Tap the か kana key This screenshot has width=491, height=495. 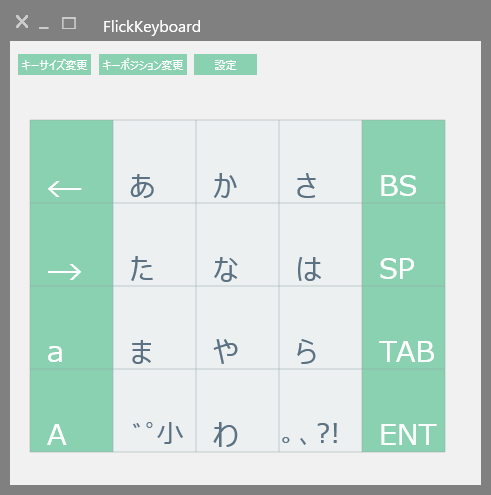point(238,161)
